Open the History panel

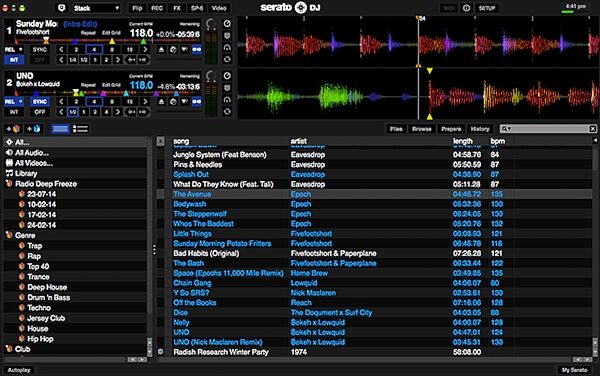[x=479, y=129]
